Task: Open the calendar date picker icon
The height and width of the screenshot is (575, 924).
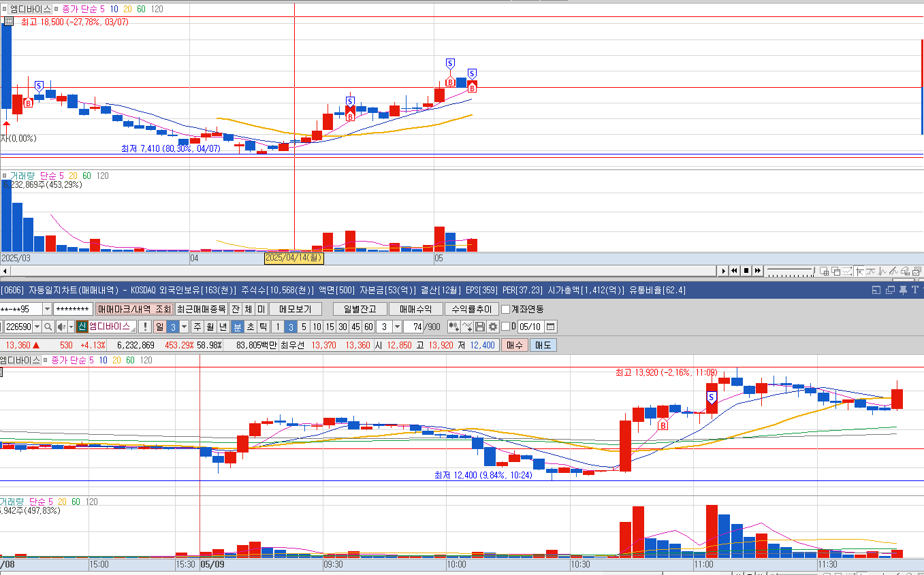Action: tap(550, 327)
